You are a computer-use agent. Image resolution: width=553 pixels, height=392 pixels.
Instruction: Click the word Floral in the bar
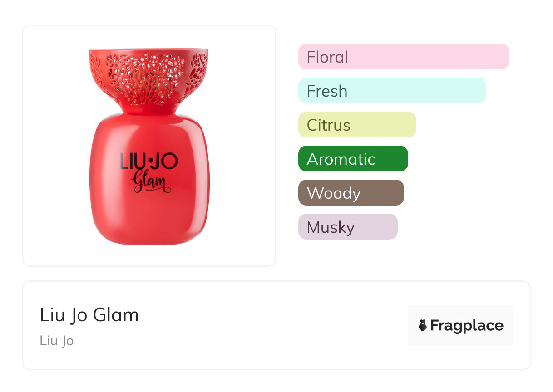click(327, 57)
